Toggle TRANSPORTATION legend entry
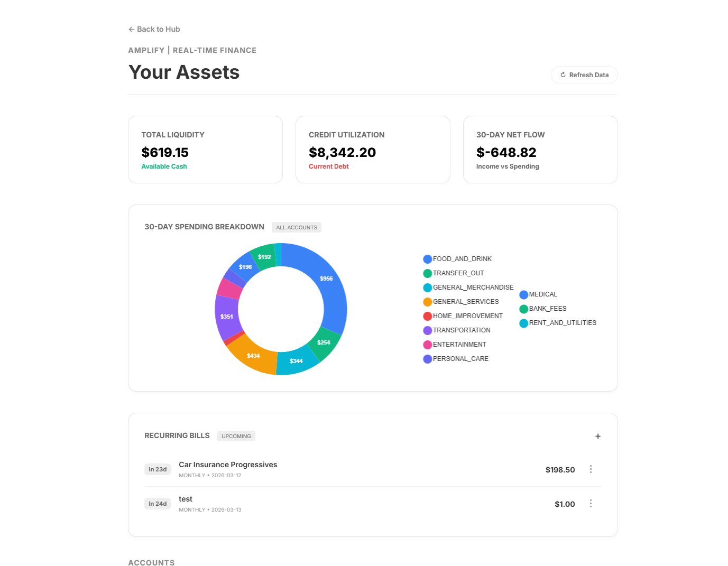The height and width of the screenshot is (566, 728). tap(457, 330)
